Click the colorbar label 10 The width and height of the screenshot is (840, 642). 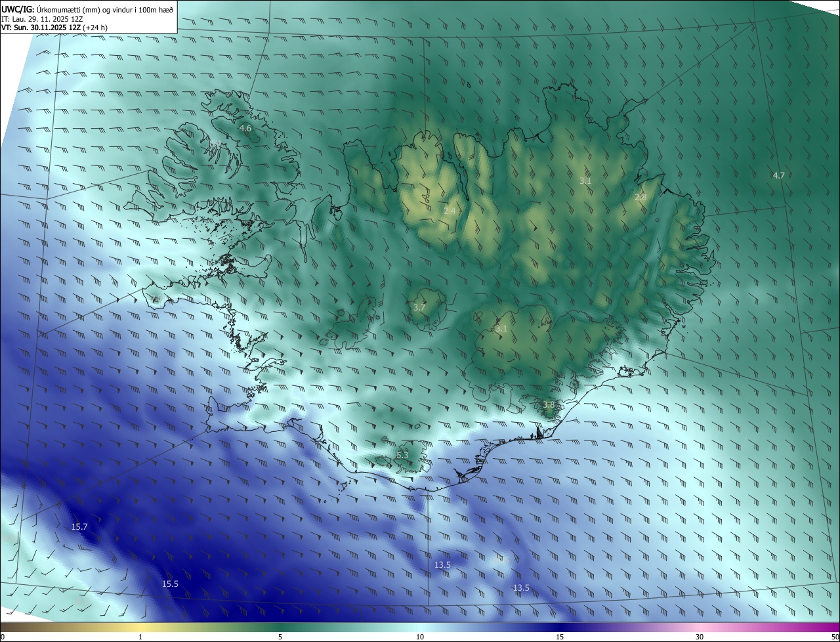point(420,637)
